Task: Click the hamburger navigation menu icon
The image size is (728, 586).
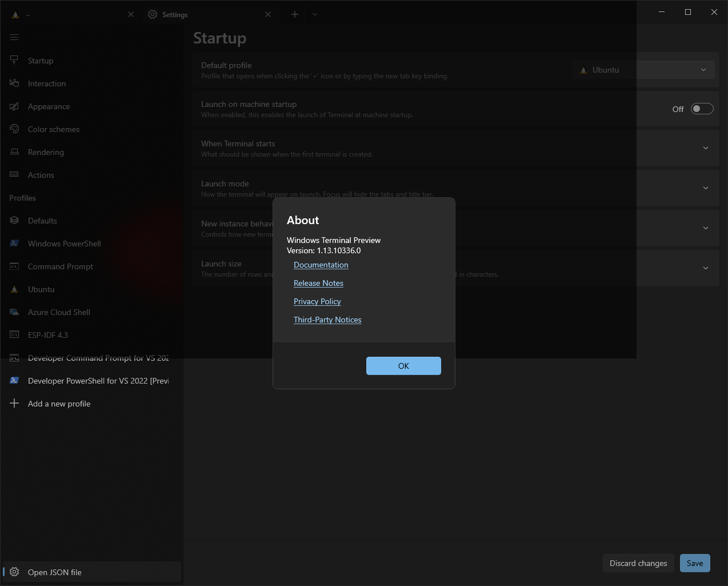Action: pos(14,37)
